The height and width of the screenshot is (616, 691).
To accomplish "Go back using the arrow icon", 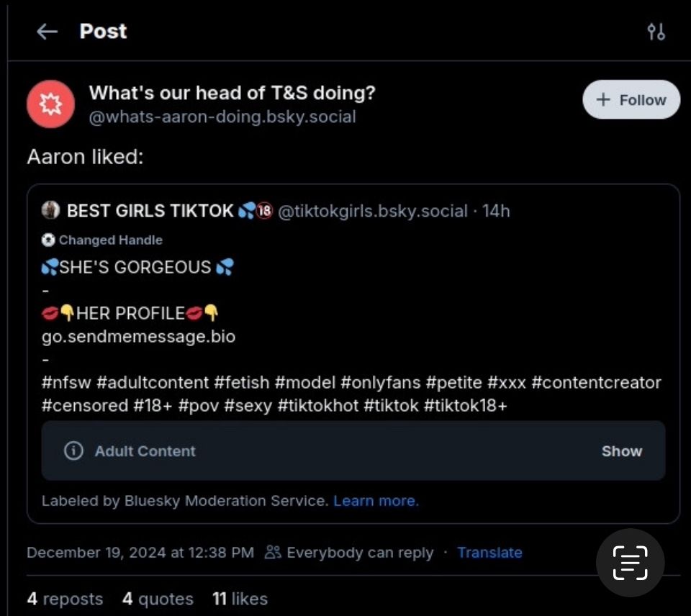I will coord(47,32).
